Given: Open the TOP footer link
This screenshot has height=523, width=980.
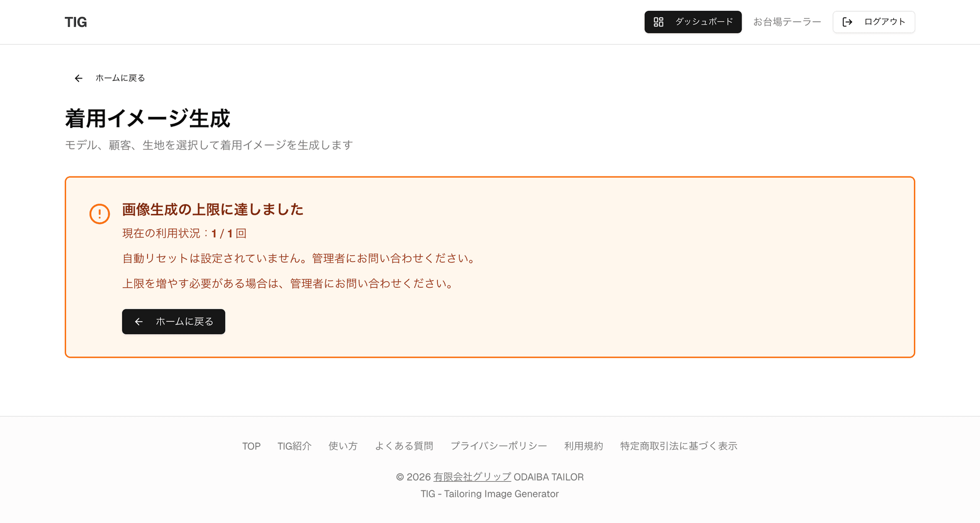Looking at the screenshot, I should [251, 445].
